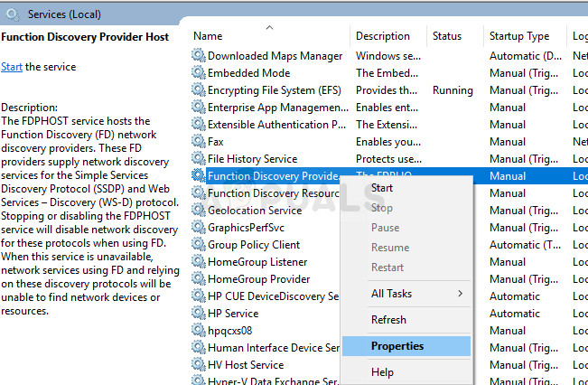Click the HP Service gear icon
The image size is (588, 385).
199,314
